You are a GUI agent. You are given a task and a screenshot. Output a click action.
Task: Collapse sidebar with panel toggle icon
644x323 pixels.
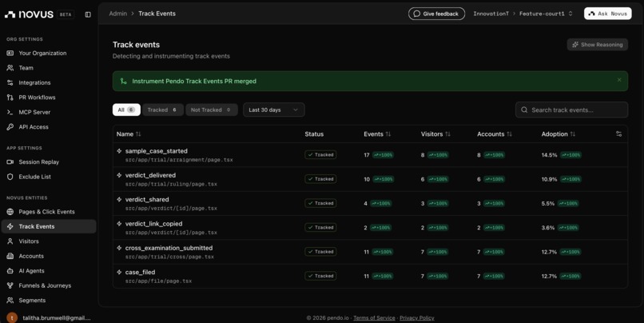pos(88,14)
